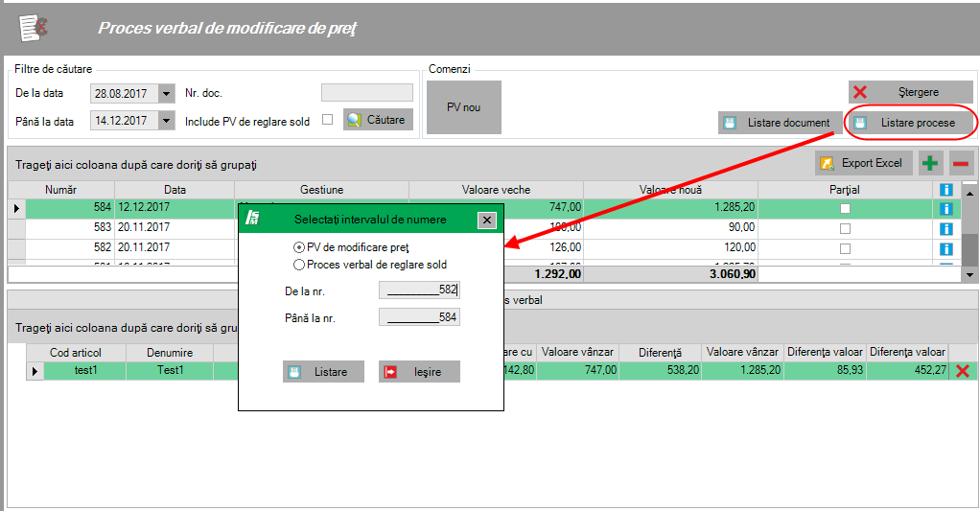Click the upper grid scrollbar down arrow
This screenshot has height=511, width=980.
click(x=970, y=273)
